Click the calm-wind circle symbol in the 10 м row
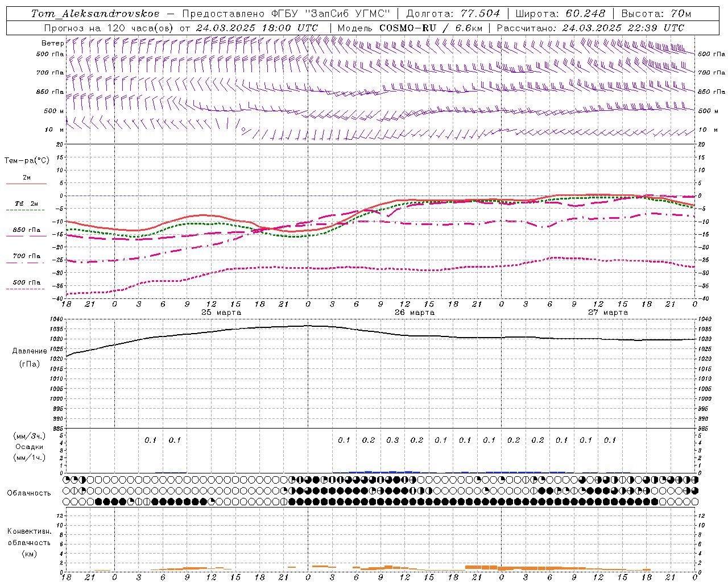 coord(243,130)
